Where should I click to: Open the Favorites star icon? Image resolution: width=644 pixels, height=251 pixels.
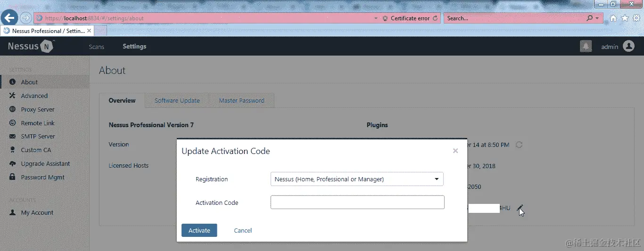[625, 18]
